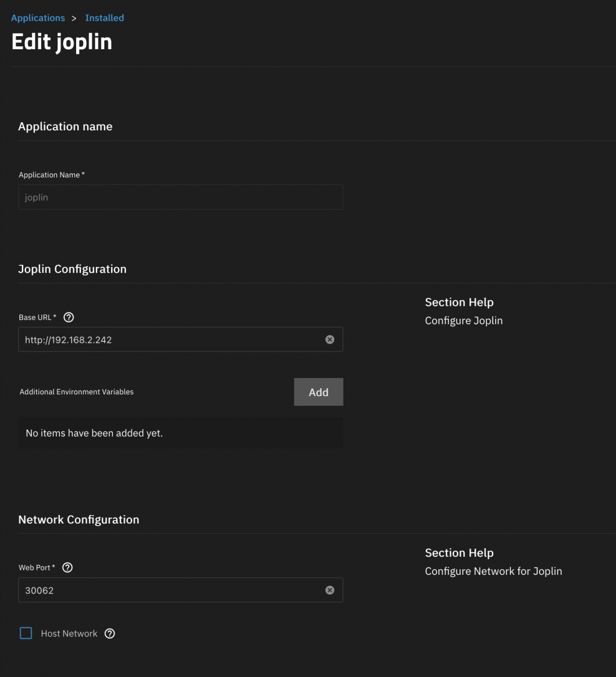Viewport: 616px width, 677px height.
Task: Show help tooltip for Host Network
Action: point(110,634)
